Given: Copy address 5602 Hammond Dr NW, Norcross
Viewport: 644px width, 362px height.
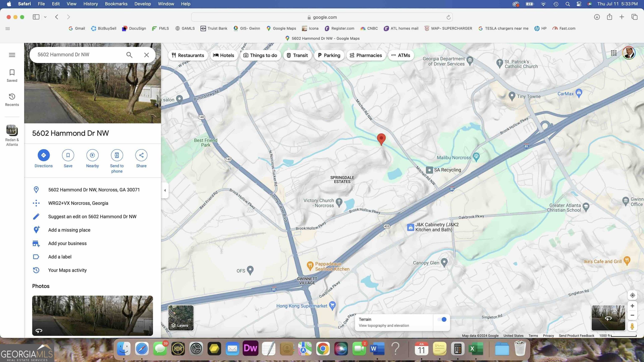Looking at the screenshot, I should [x=92, y=190].
